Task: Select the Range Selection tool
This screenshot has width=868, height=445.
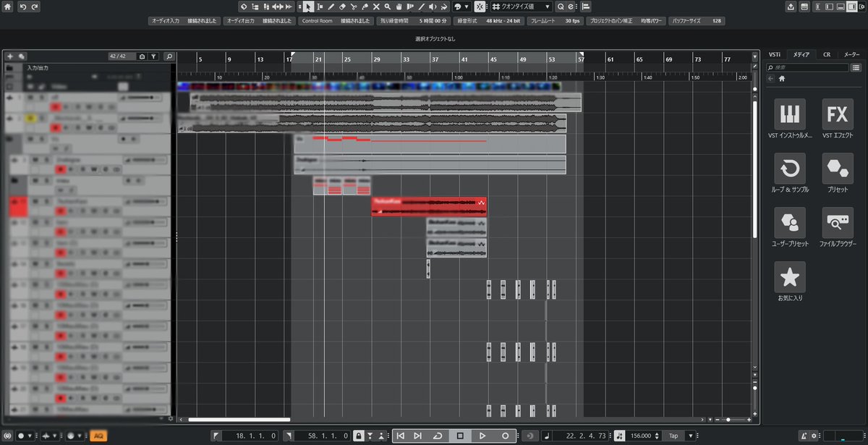Action: [x=320, y=7]
